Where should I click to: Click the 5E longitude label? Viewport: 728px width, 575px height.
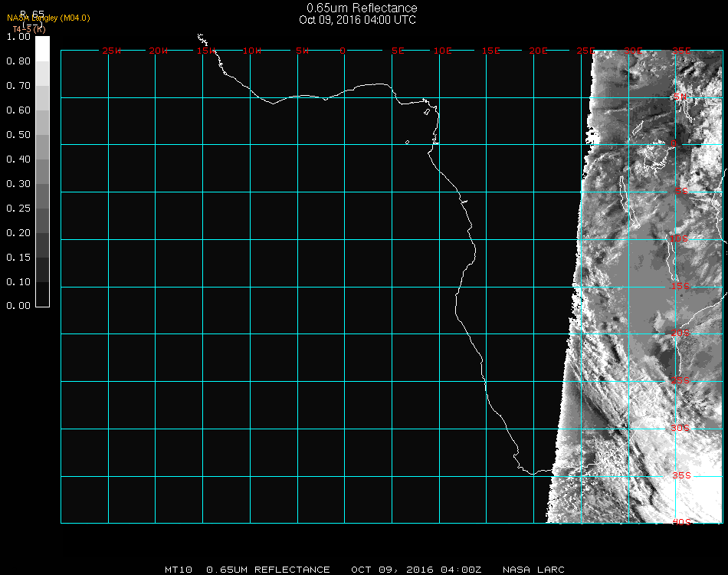[x=398, y=51]
